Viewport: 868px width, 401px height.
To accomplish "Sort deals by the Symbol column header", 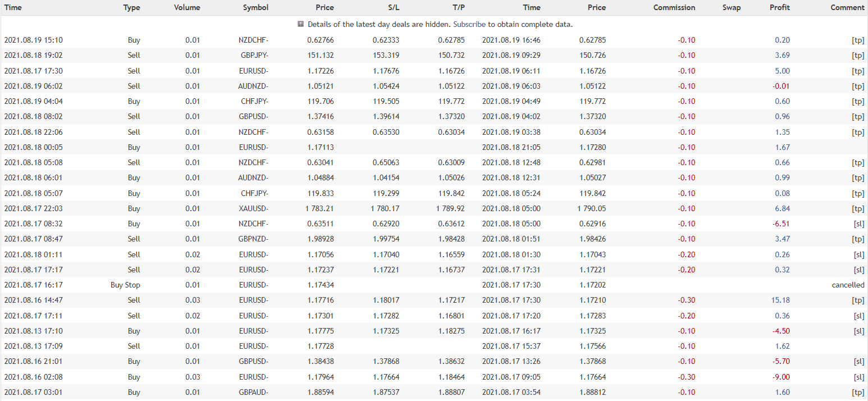I will [255, 7].
